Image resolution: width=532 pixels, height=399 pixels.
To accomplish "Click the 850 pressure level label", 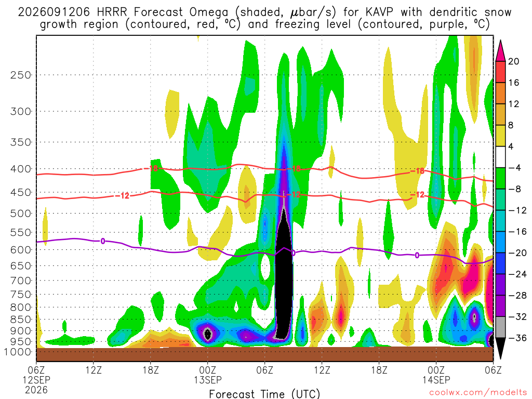I will [x=21, y=320].
